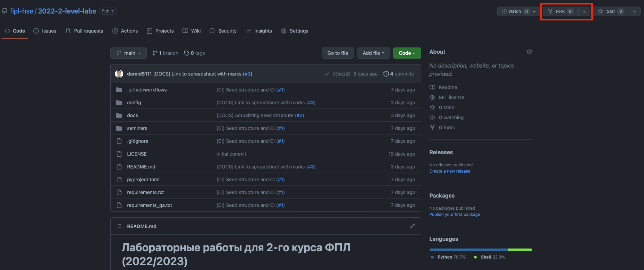Open the 2022-2-level-labs repository link
Screen dimensions: 644x270
pyautogui.click(x=67, y=11)
